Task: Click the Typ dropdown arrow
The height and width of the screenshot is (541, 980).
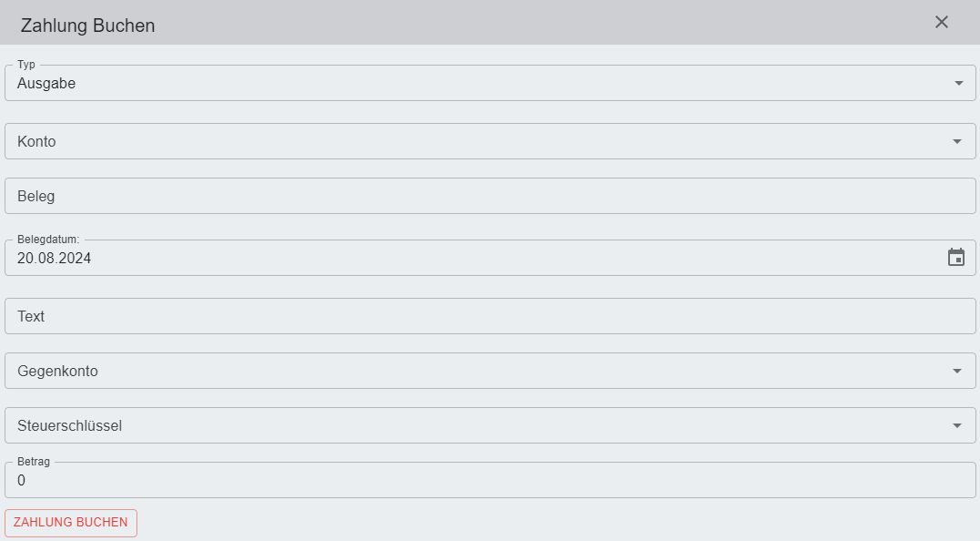Action: coord(958,84)
